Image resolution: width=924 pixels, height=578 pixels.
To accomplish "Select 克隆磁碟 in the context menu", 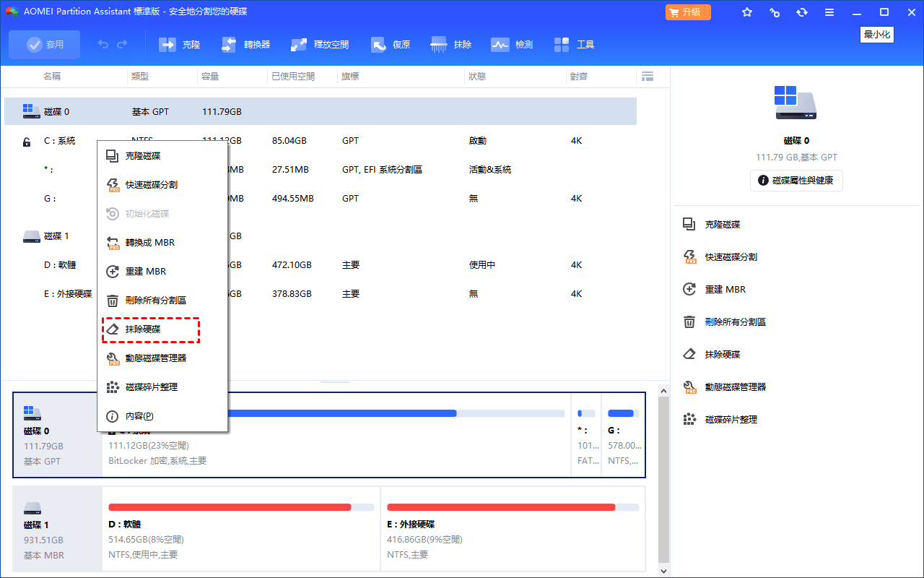I will 162,156.
